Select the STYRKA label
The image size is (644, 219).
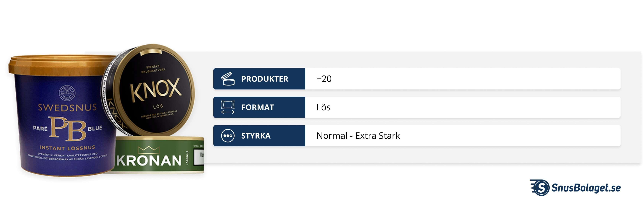point(256,136)
